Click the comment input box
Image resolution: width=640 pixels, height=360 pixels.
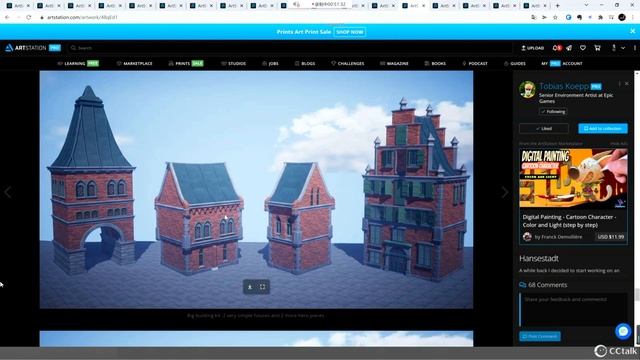click(x=573, y=309)
